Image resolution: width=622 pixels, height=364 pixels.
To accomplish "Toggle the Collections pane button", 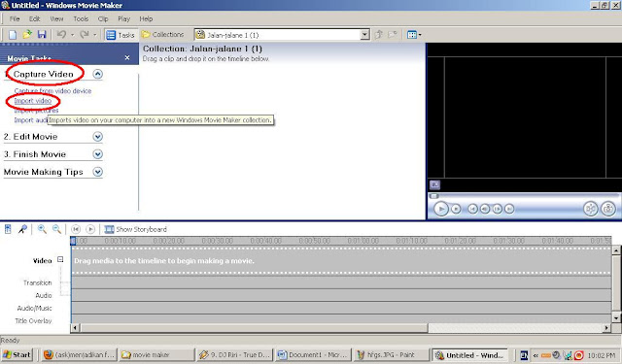I will click(x=163, y=35).
